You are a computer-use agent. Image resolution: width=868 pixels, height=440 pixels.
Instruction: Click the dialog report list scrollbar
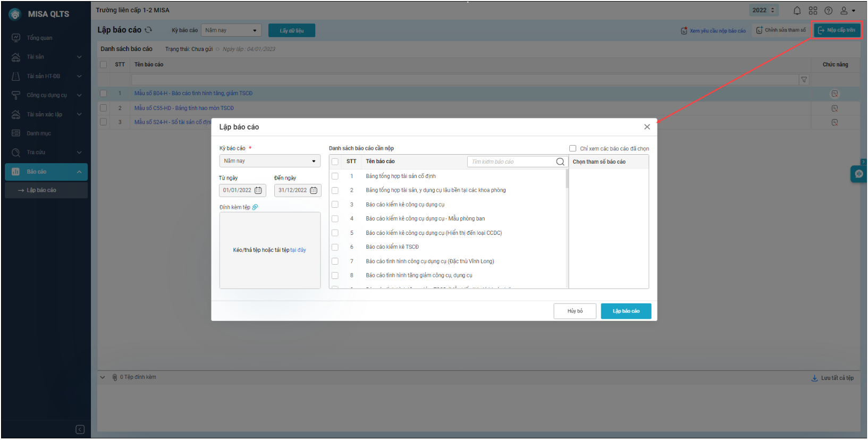click(567, 179)
